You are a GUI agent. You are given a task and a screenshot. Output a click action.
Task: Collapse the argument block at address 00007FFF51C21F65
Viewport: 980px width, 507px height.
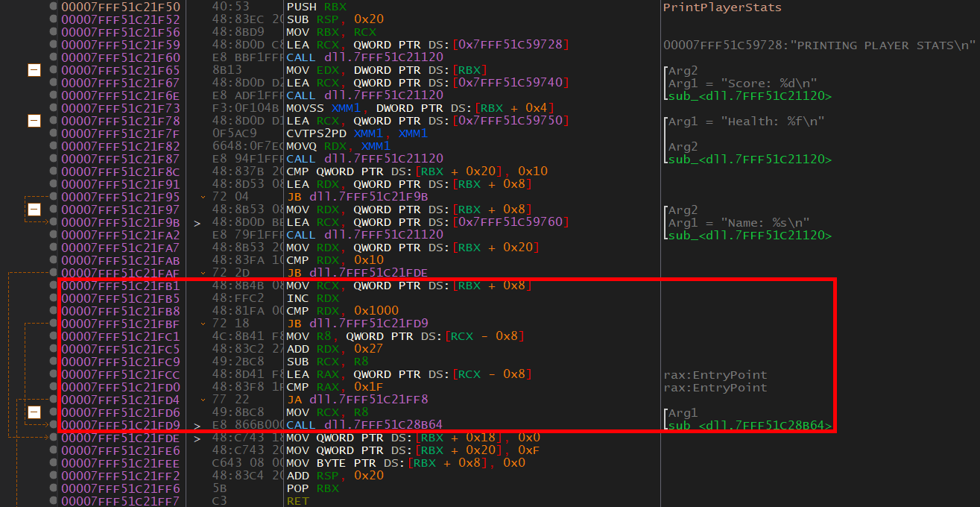(x=34, y=70)
